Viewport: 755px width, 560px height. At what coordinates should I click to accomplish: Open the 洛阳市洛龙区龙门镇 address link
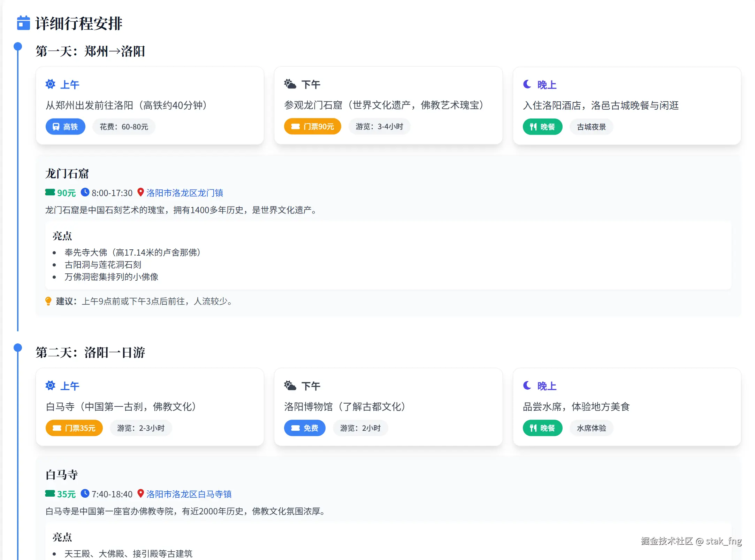click(184, 193)
